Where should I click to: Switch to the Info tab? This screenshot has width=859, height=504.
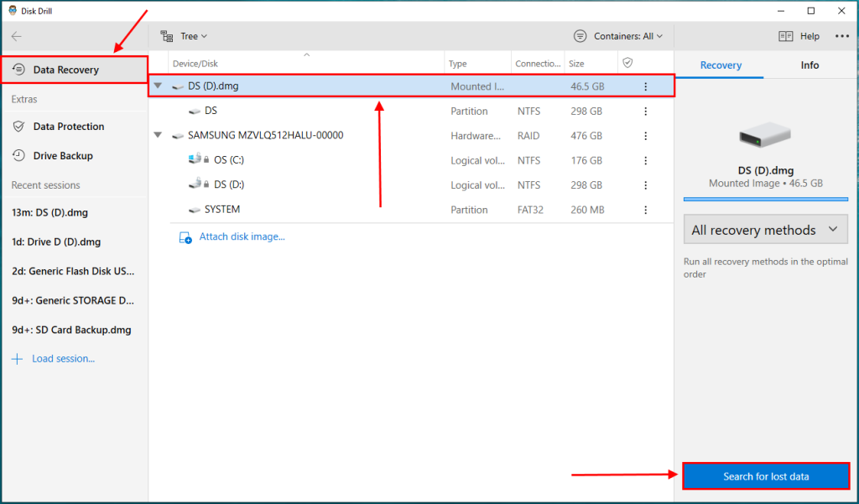(809, 65)
